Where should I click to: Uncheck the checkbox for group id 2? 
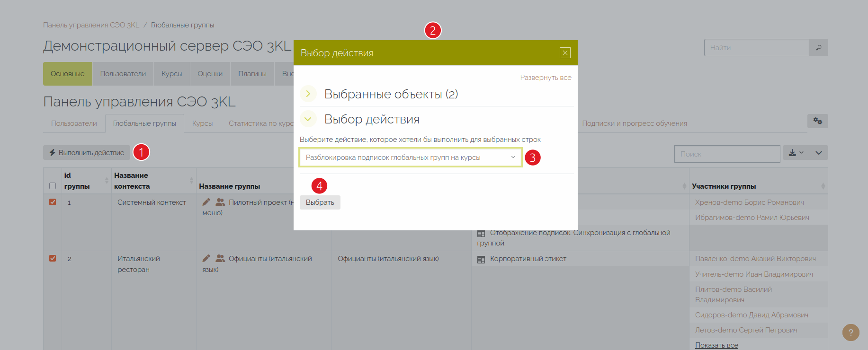(x=53, y=258)
